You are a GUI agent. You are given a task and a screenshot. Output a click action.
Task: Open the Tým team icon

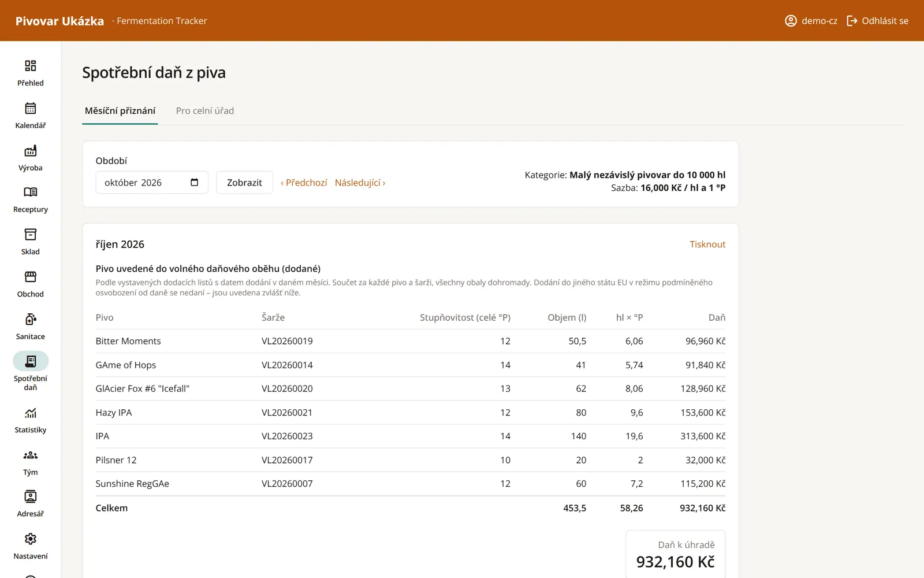(31, 455)
